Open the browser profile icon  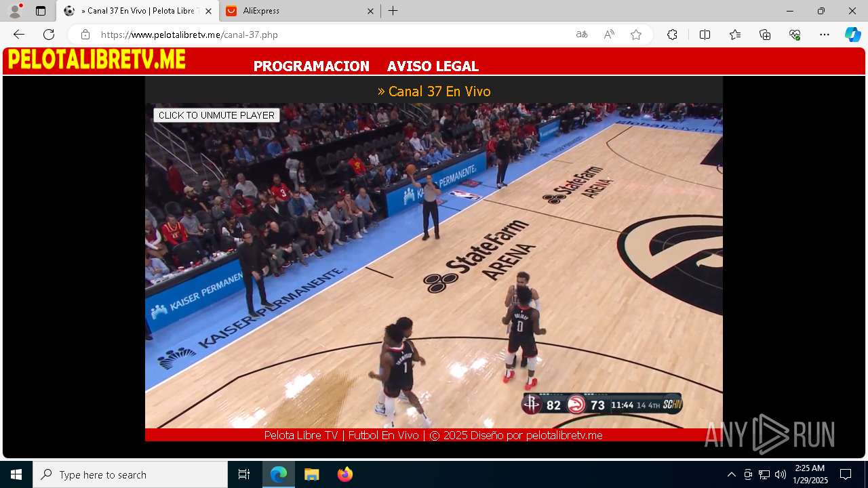pos(15,11)
